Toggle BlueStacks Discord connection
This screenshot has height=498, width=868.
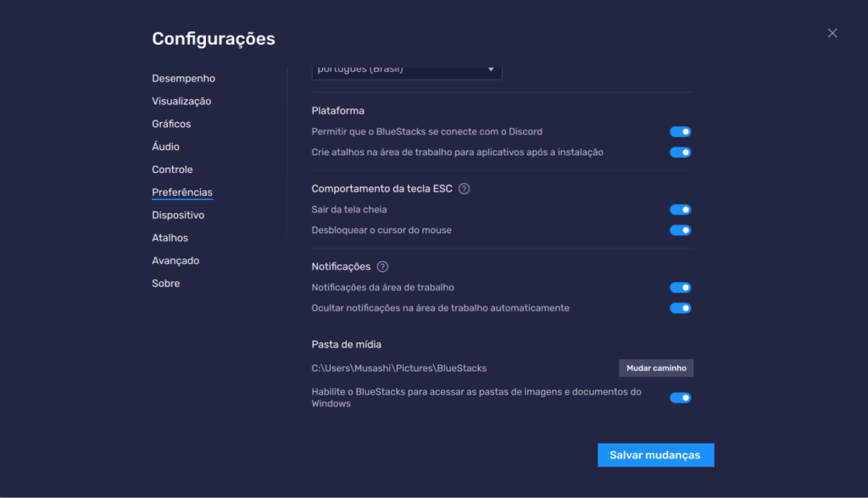(680, 131)
